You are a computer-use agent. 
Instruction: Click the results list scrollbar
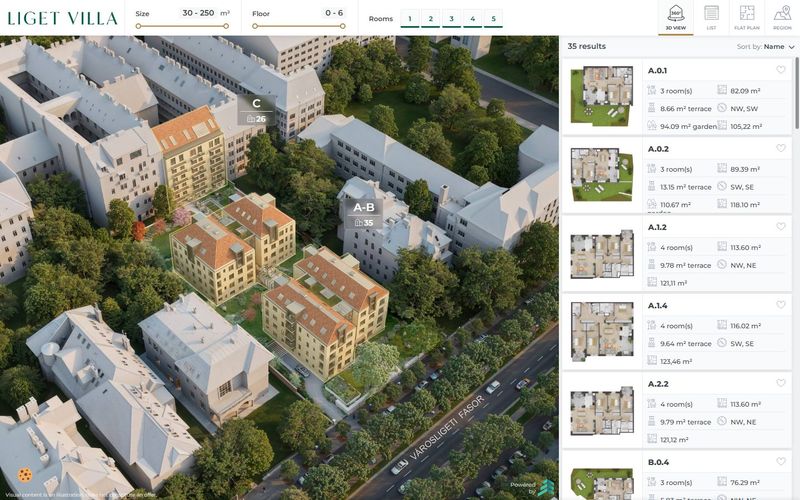click(x=796, y=93)
